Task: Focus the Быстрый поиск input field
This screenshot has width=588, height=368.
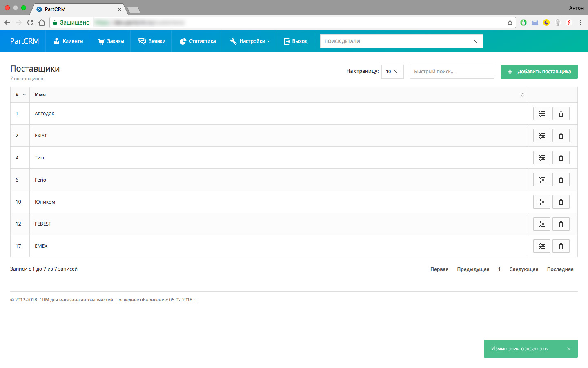Action: click(x=452, y=72)
